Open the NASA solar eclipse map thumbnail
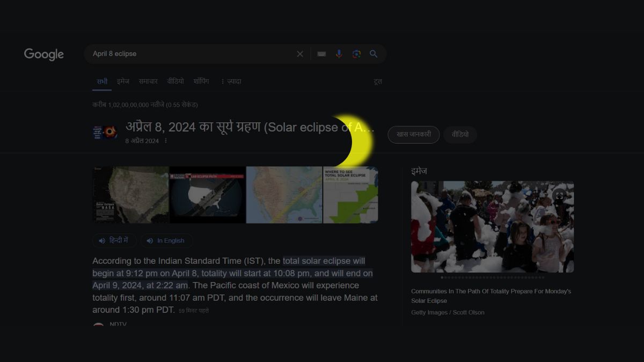The height and width of the screenshot is (362, 644). coord(130,195)
